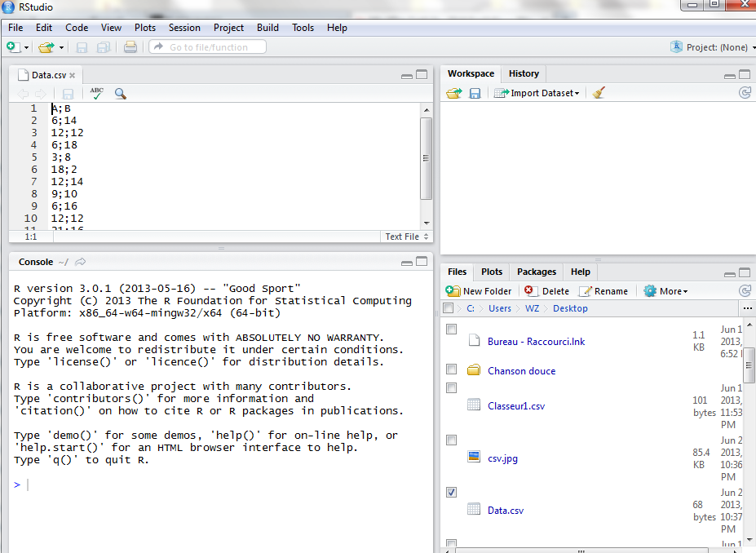Open the File menu
Image resolution: width=756 pixels, height=553 pixels.
pyautogui.click(x=15, y=28)
